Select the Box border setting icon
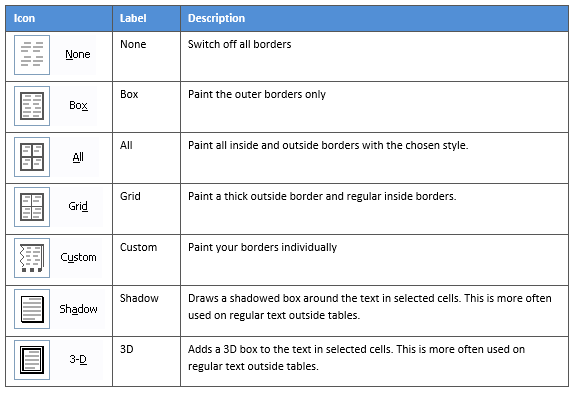Image resolution: width=574 pixels, height=393 pixels. [x=32, y=106]
